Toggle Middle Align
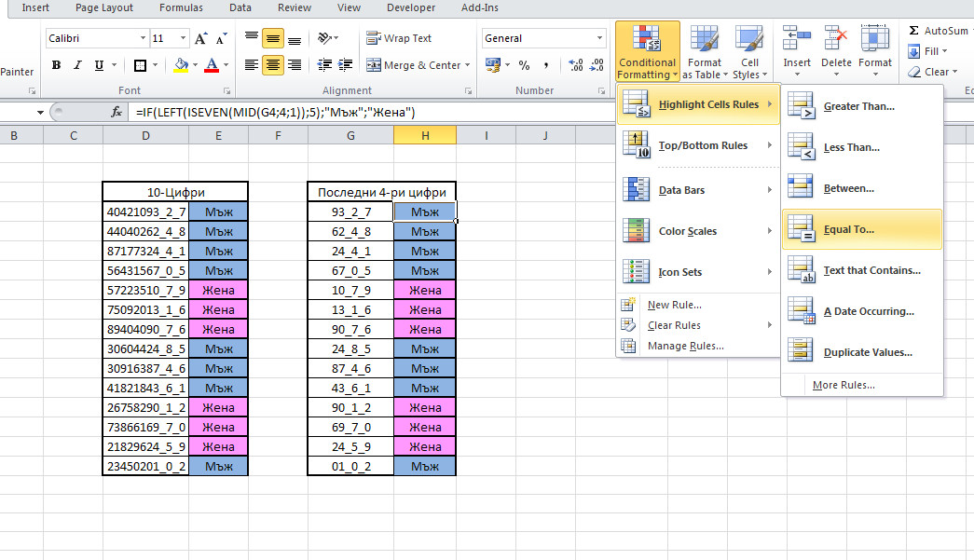Viewport: 974px width, 560px height. (x=273, y=38)
